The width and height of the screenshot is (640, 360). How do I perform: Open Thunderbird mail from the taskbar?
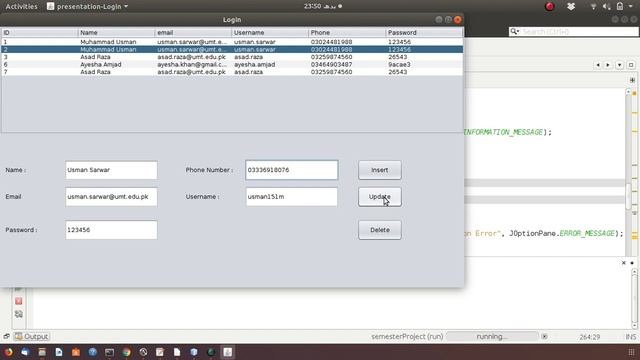(25, 352)
